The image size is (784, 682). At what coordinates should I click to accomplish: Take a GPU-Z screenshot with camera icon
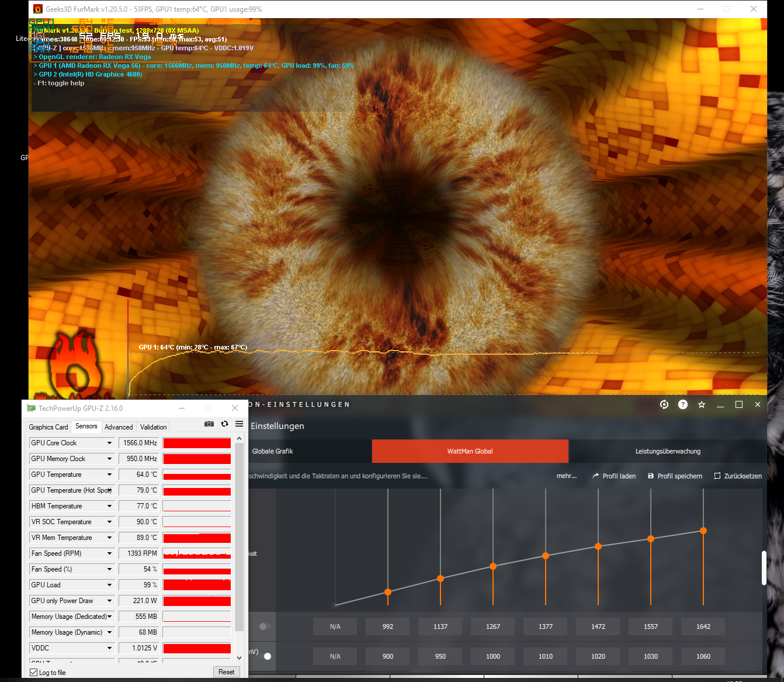[x=209, y=424]
